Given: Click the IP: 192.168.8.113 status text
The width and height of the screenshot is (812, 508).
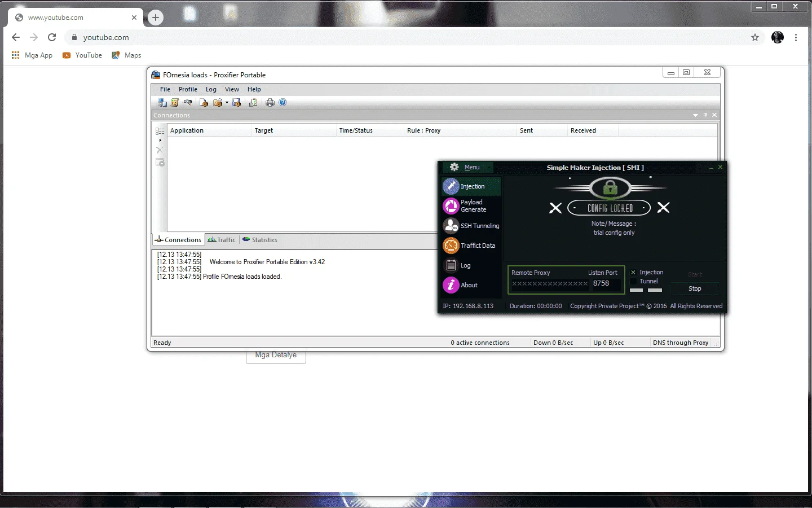Looking at the screenshot, I should coord(468,306).
